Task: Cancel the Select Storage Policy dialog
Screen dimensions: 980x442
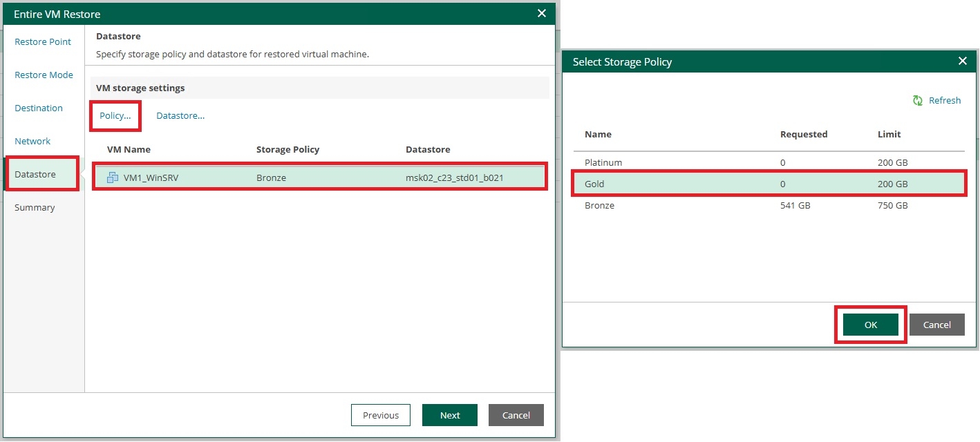Action: pyautogui.click(x=937, y=325)
